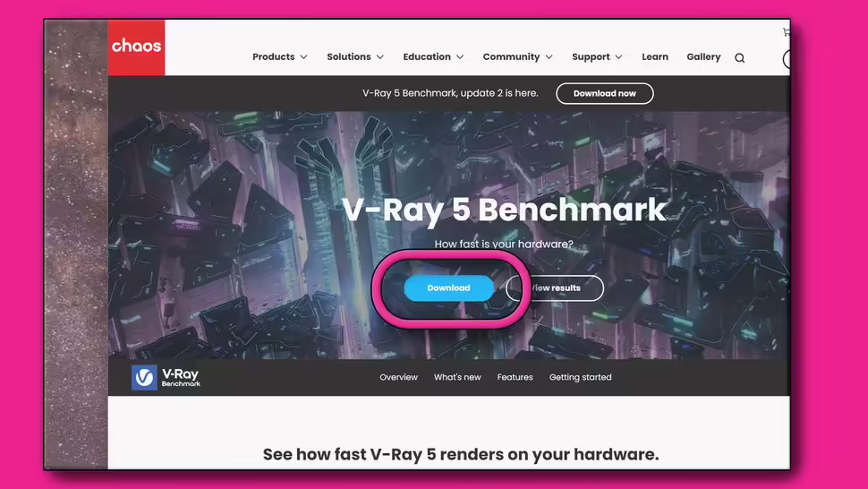Screen dimensions: 868x489
Task: Open the search magnifier icon
Action: point(739,57)
